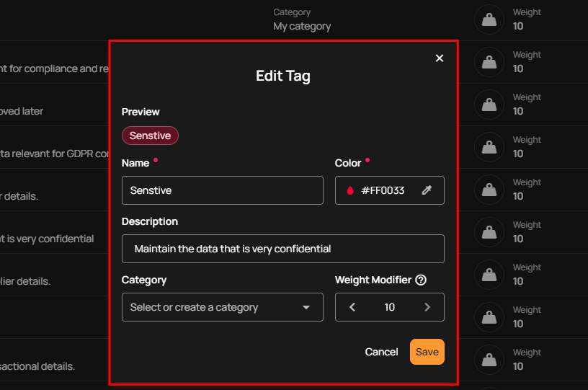Open Select or create a category combo box
Screen dimensions: 588x390
(223, 307)
